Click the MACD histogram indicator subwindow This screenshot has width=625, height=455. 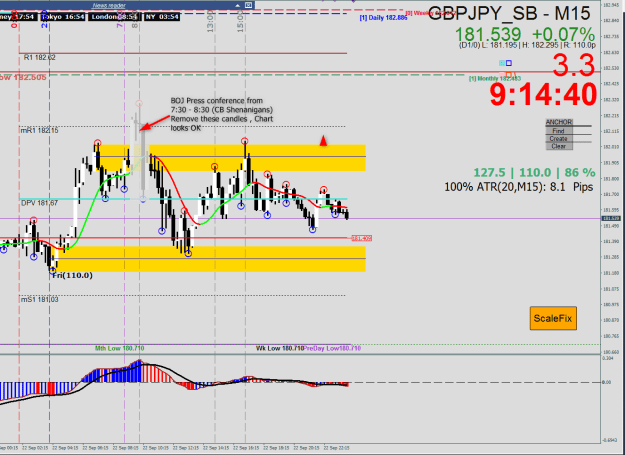click(300, 398)
